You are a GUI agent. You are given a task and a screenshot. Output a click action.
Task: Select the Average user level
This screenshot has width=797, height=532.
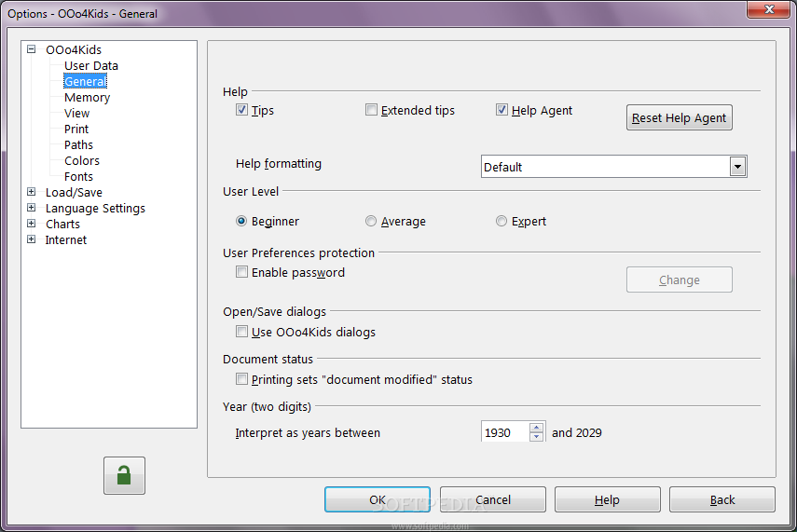[371, 221]
